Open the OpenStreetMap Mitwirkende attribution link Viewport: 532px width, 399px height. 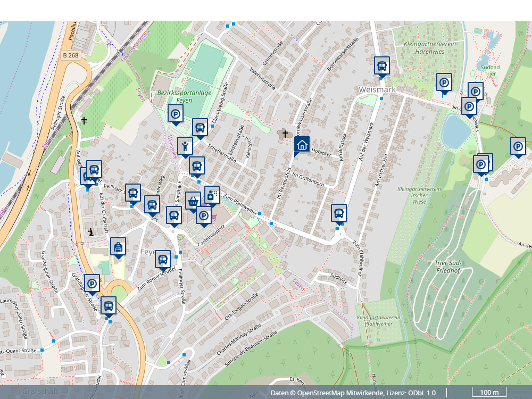pos(340,393)
